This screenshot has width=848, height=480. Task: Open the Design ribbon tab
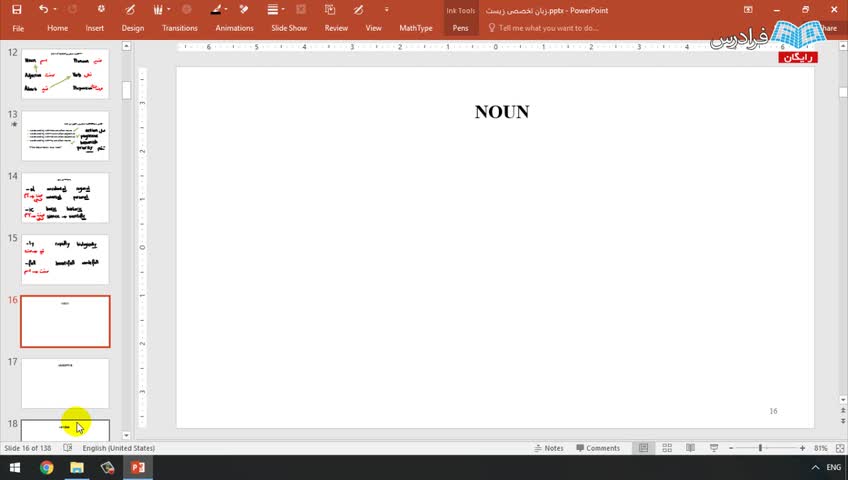click(x=132, y=28)
